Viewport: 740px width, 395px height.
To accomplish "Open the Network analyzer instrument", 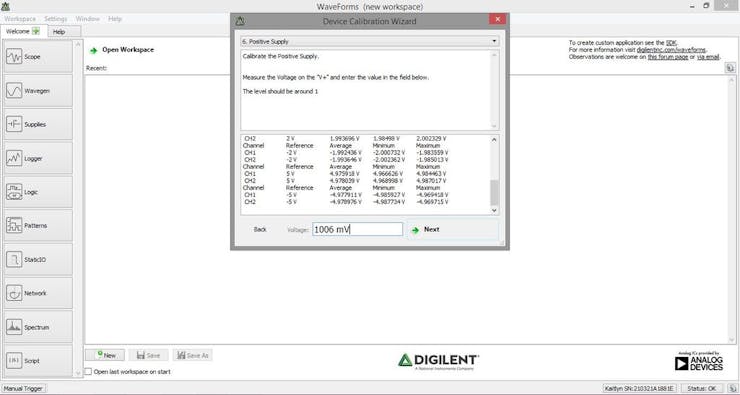I will 38,293.
